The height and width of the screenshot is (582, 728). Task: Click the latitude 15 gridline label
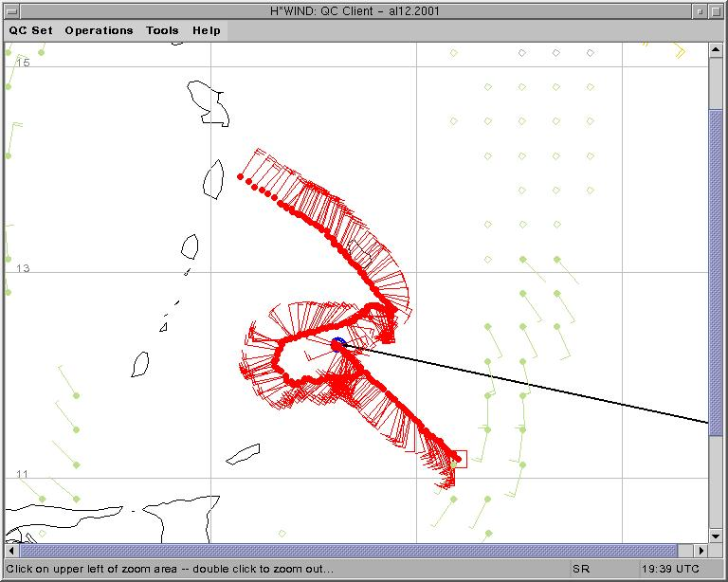tap(24, 63)
